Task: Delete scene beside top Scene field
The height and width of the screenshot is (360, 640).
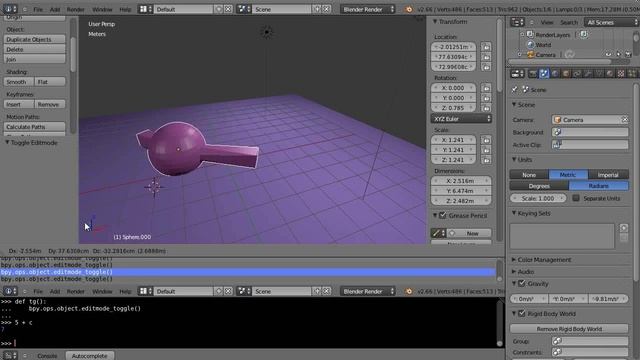Action: pyautogui.click(x=327, y=9)
